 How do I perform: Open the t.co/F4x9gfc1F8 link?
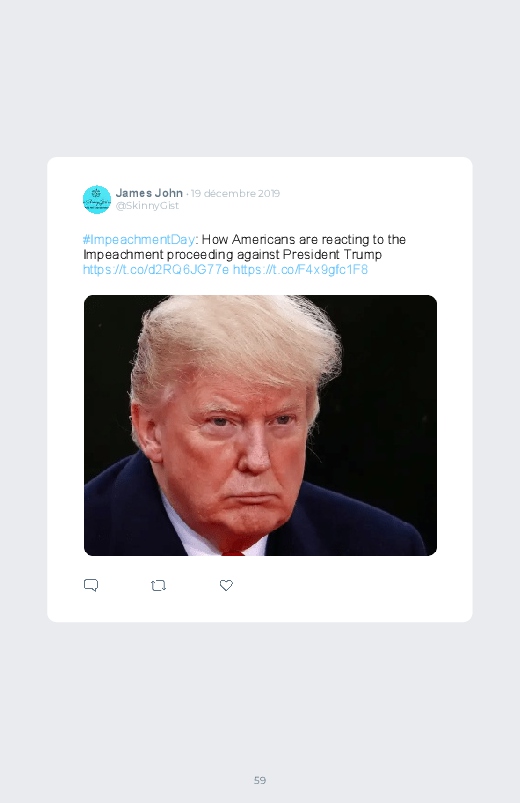(300, 269)
